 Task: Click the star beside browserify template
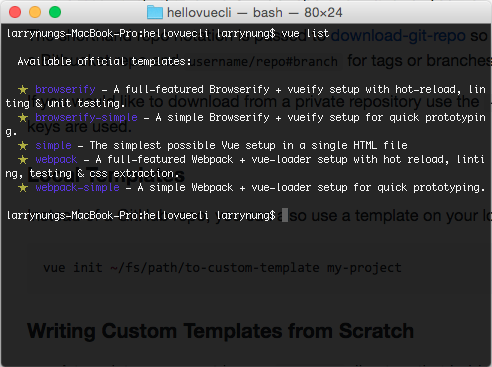(x=23, y=89)
